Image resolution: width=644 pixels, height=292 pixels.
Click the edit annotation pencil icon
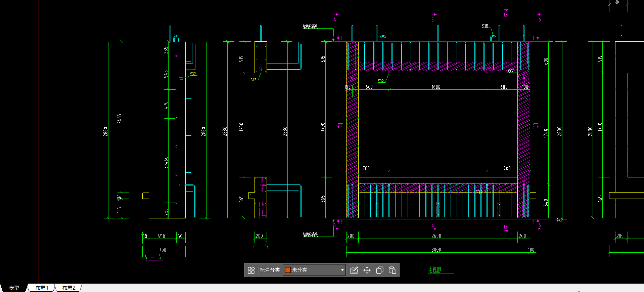click(x=354, y=270)
